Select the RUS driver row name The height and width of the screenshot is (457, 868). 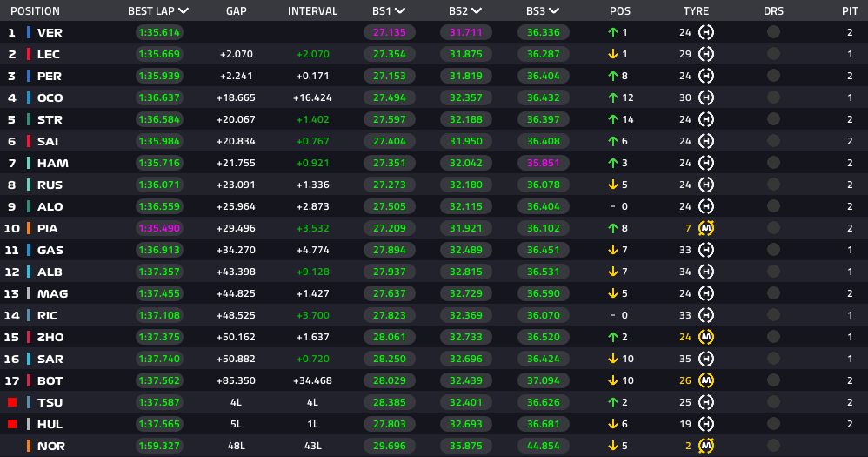pos(50,185)
